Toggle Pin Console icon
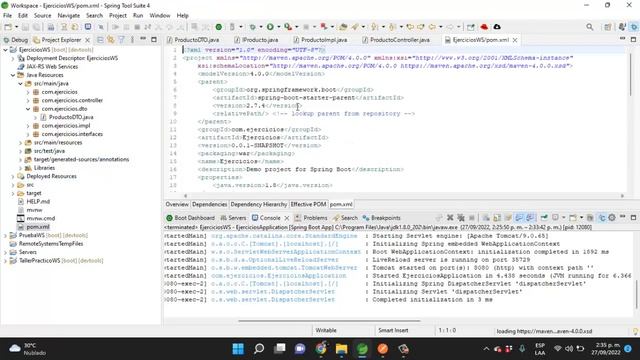 544,218
